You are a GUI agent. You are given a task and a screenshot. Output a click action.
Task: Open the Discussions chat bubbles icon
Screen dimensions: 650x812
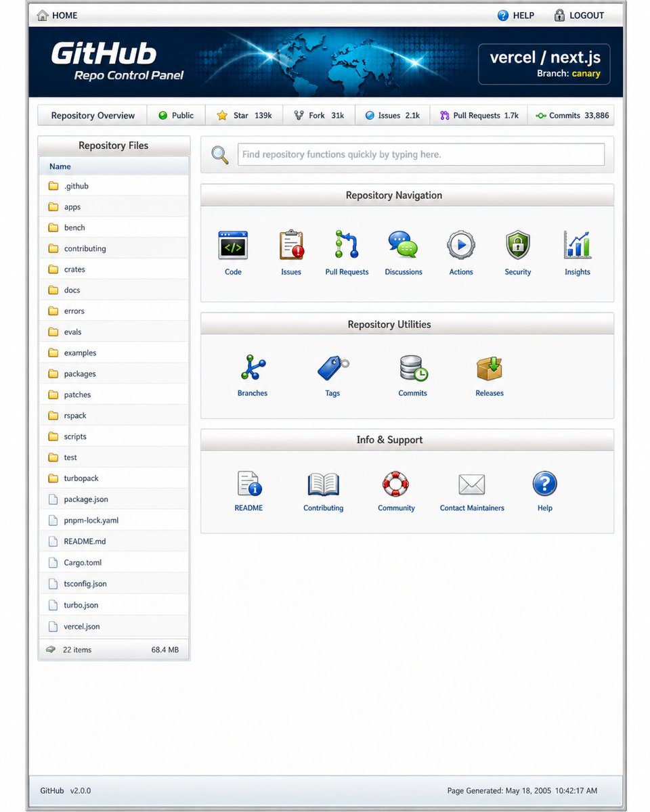[x=403, y=245]
